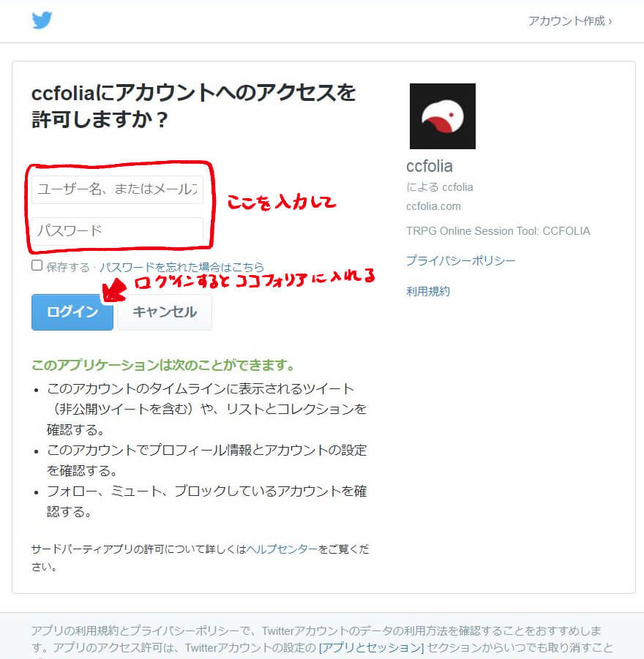
Task: Open the プライバシーポリシー link
Action: coord(460,260)
